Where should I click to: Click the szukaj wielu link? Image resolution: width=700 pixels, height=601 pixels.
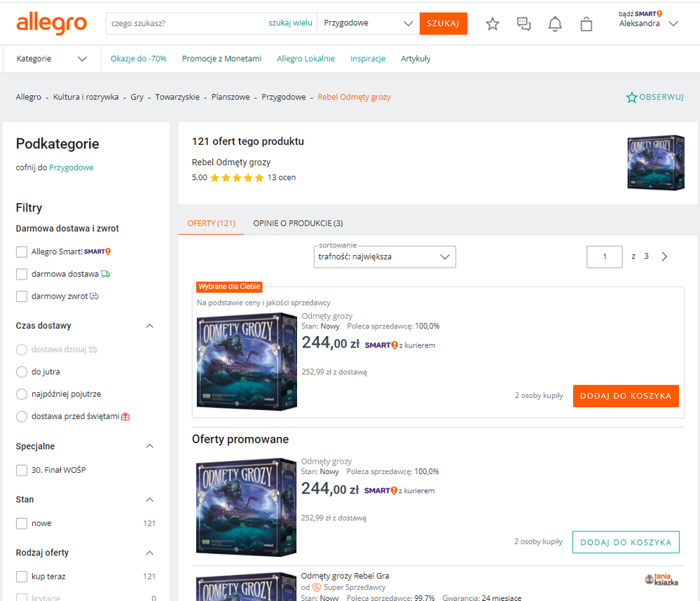[290, 22]
